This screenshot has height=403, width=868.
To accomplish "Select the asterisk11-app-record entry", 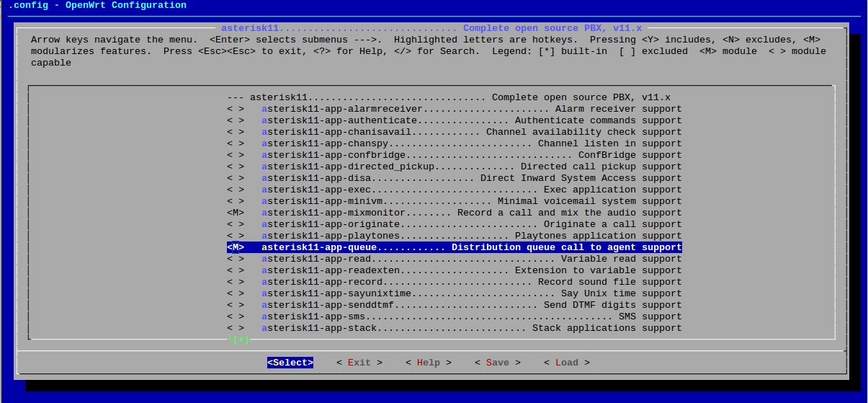I will (454, 282).
